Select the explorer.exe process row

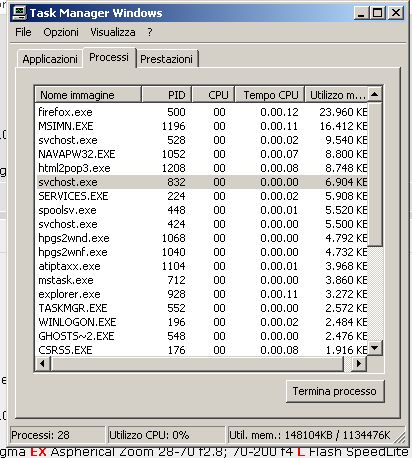pos(202,294)
